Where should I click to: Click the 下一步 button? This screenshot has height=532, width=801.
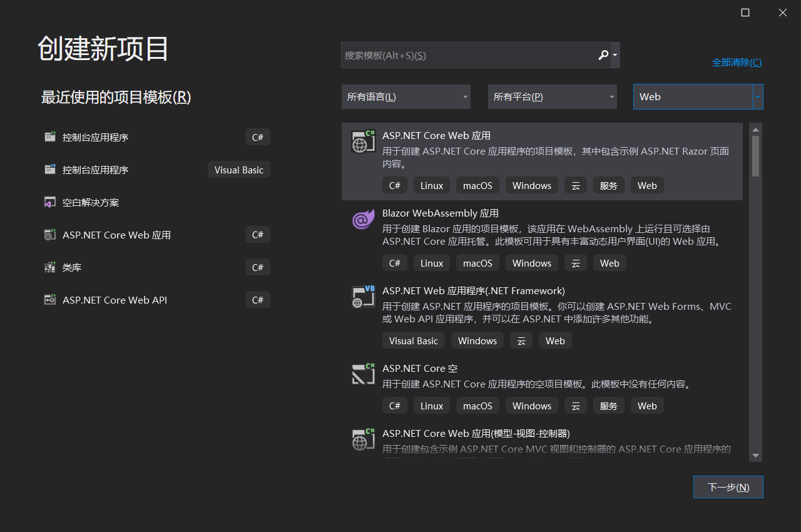[728, 487]
